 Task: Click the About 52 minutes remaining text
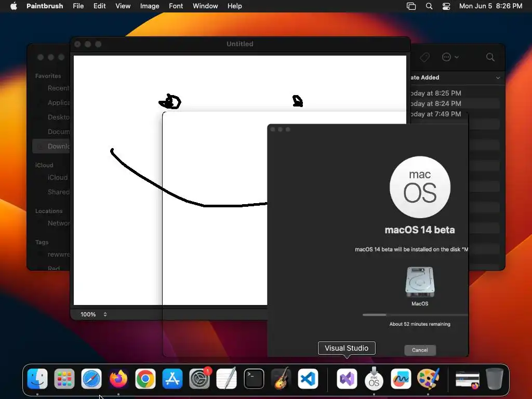point(420,324)
